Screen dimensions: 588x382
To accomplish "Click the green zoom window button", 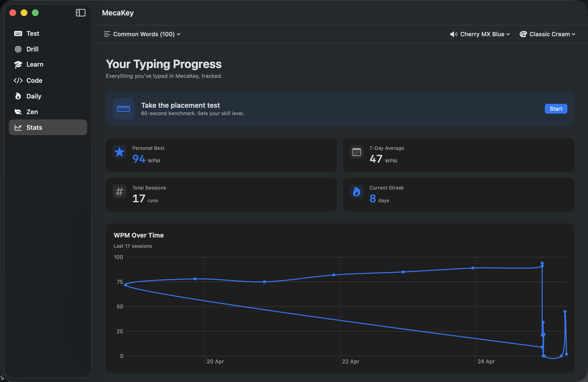I will point(35,12).
